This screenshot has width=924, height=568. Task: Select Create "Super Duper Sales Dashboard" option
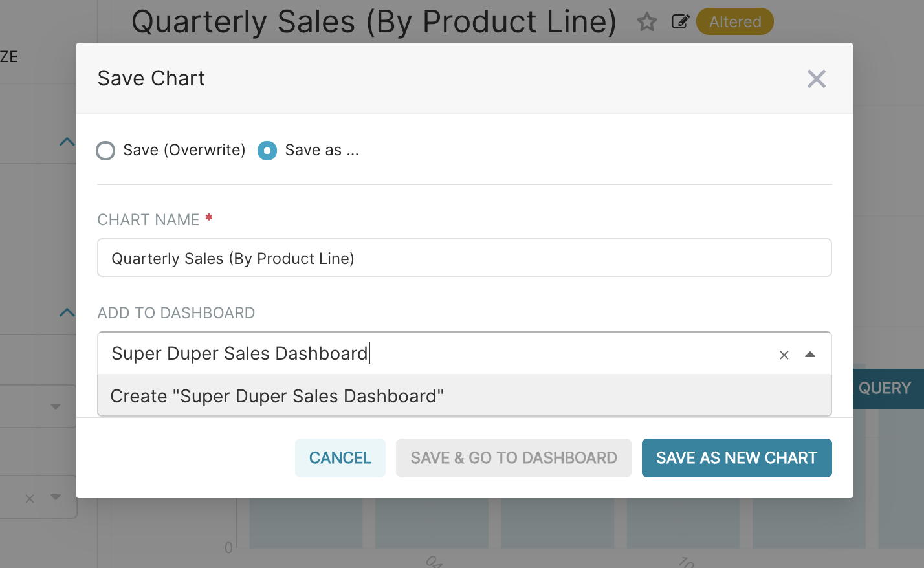tap(277, 395)
